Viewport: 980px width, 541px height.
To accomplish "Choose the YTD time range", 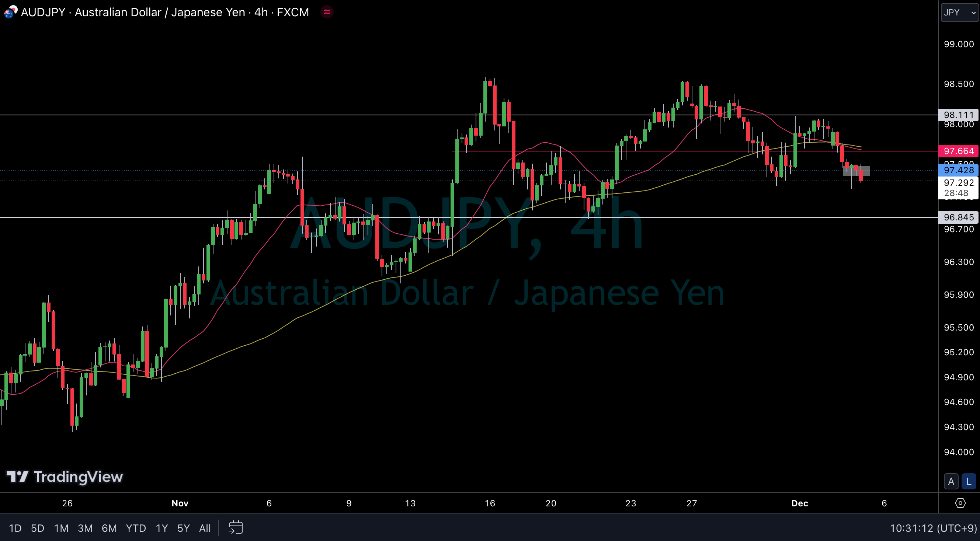I will [136, 528].
